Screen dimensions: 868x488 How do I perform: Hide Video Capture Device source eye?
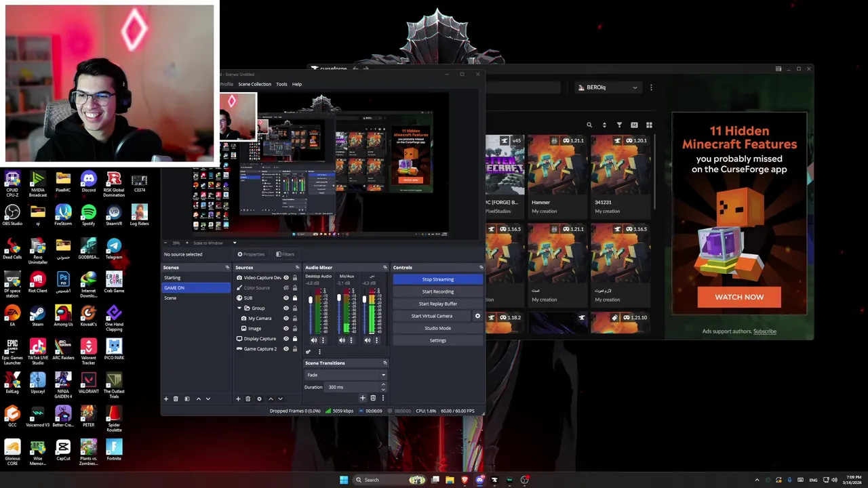(286, 278)
